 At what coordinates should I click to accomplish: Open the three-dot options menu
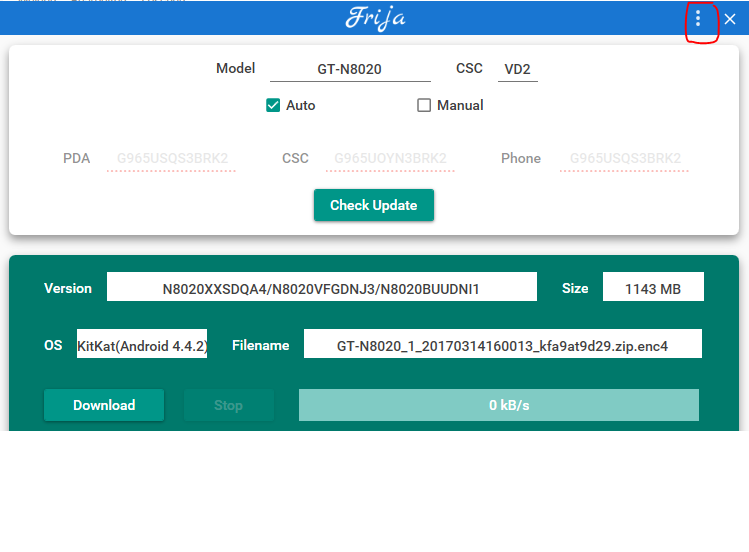(698, 19)
